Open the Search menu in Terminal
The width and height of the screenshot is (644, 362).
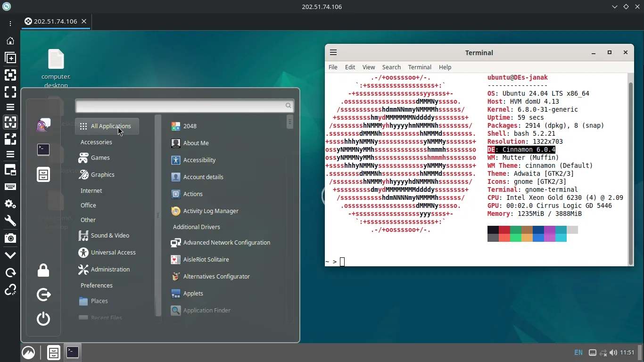click(391, 67)
